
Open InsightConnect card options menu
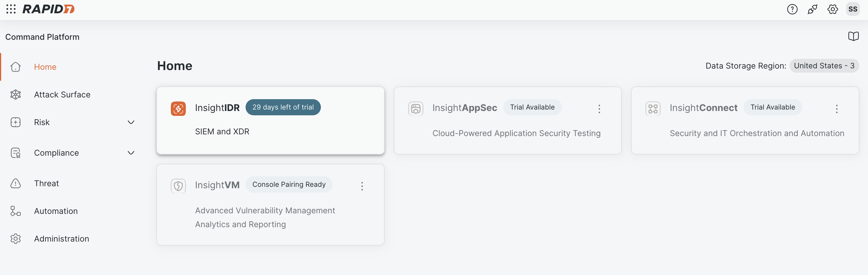(836, 109)
